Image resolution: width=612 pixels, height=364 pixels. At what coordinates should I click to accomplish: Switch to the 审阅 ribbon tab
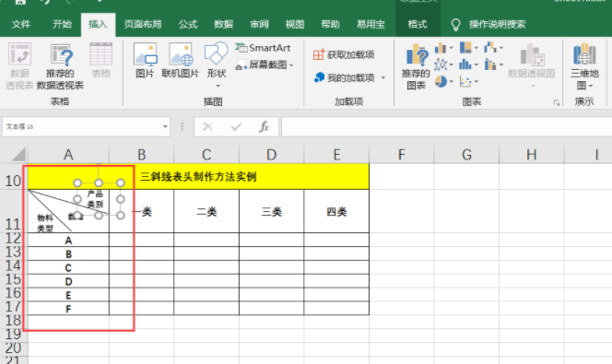point(259,24)
